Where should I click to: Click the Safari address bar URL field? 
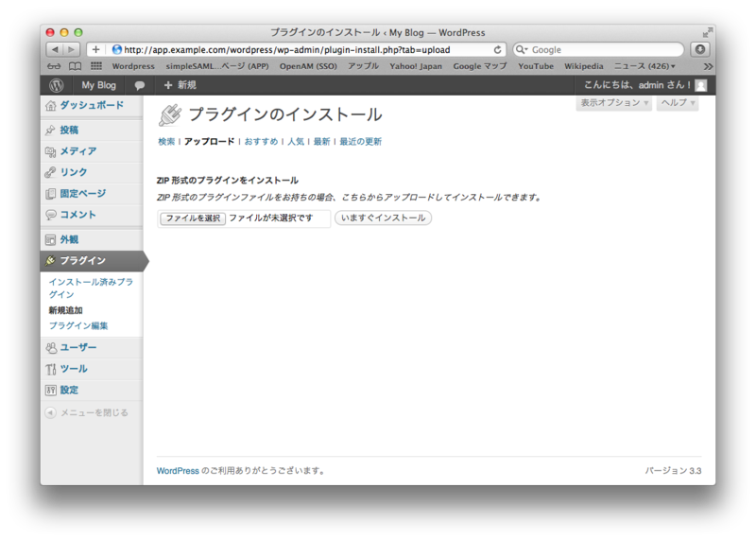pyautogui.click(x=296, y=50)
